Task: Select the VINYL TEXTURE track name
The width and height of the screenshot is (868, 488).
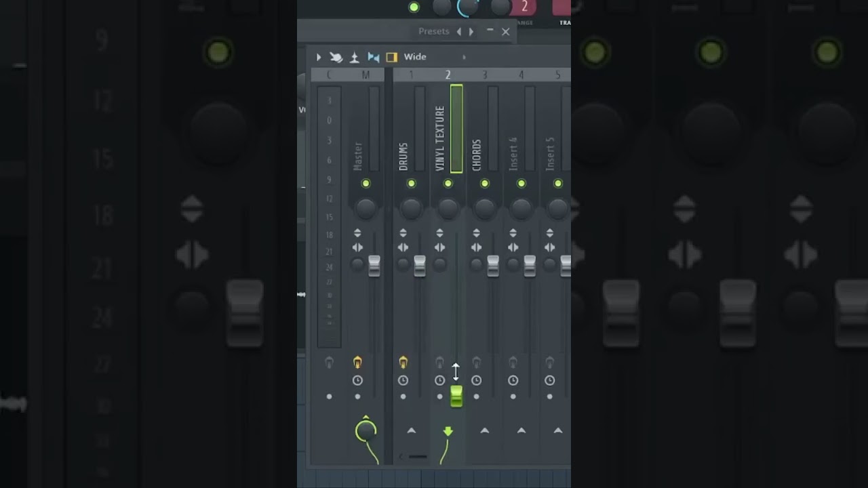Action: (439, 138)
